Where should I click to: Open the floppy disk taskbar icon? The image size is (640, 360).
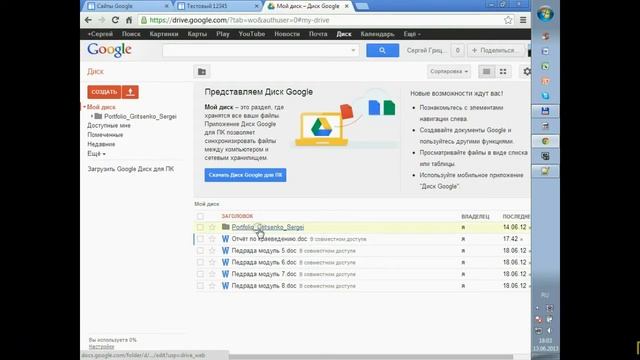(x=545, y=111)
